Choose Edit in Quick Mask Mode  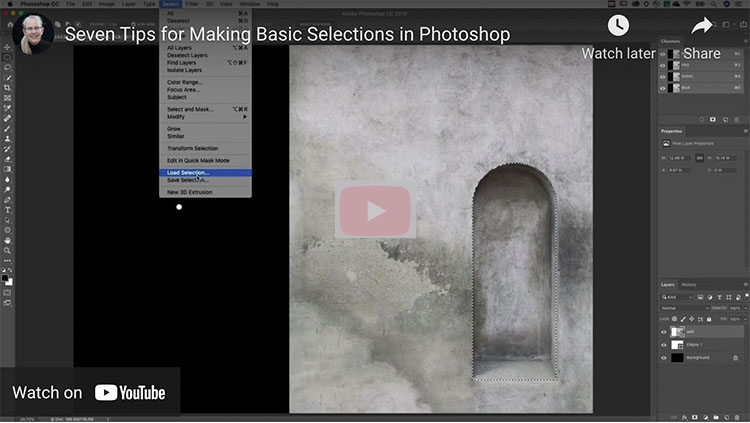[205, 161]
